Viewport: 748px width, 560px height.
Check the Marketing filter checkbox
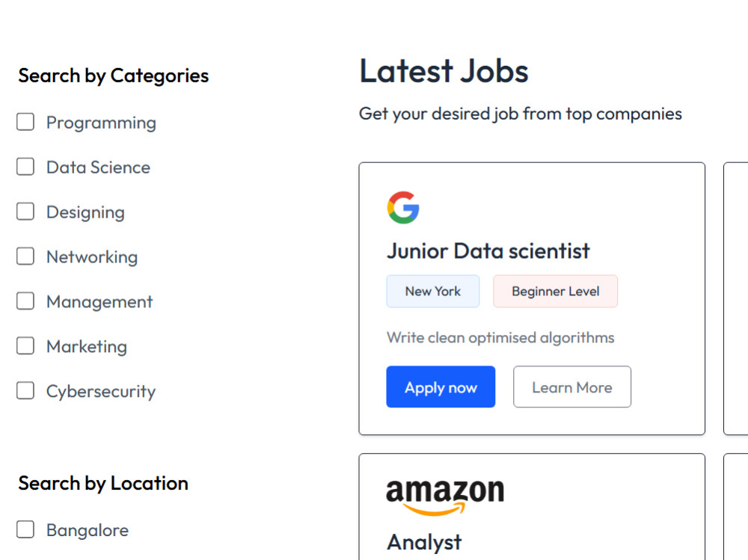25,346
